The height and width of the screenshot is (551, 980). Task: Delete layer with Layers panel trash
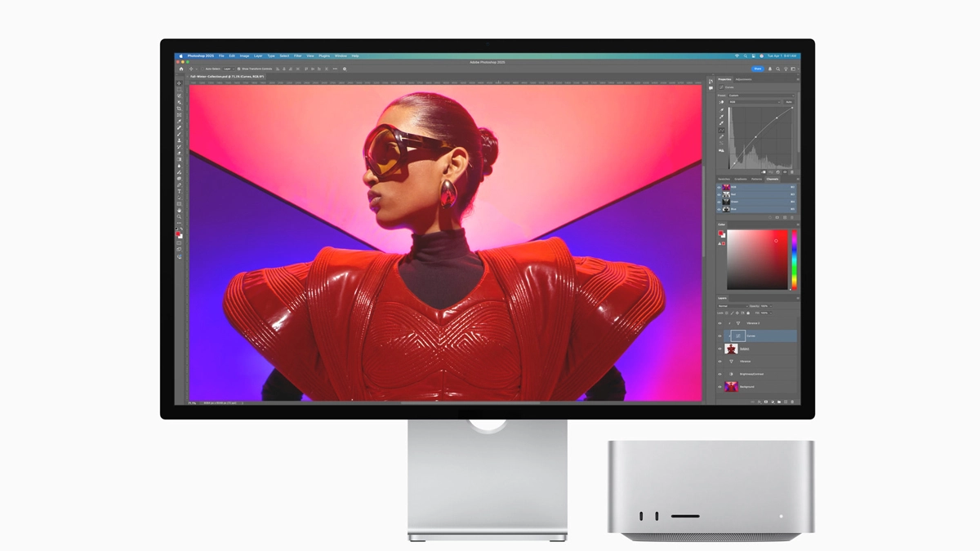[x=792, y=402]
